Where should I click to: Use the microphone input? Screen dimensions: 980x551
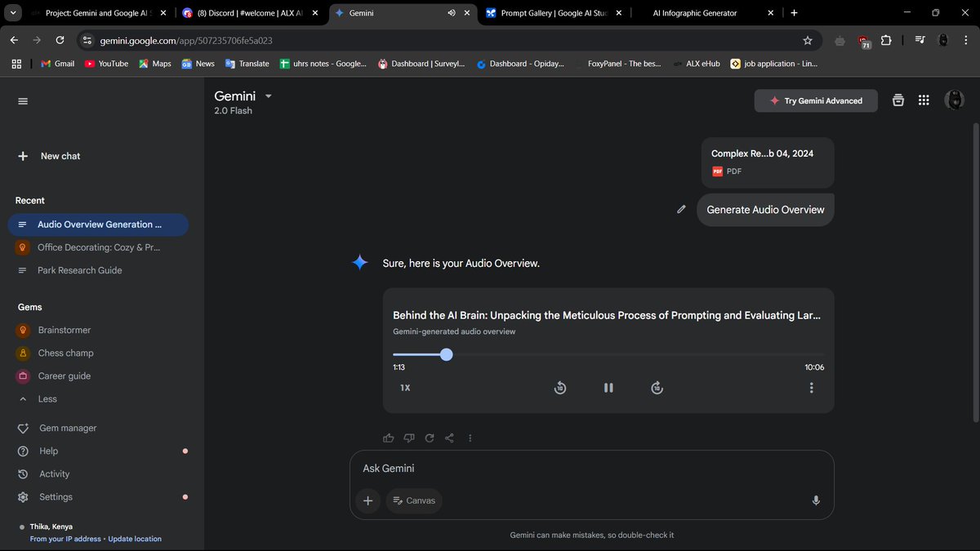(816, 500)
